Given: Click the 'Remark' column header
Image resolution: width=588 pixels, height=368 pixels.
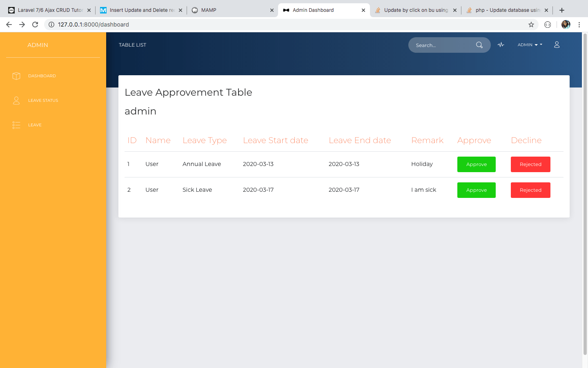Looking at the screenshot, I should (427, 141).
